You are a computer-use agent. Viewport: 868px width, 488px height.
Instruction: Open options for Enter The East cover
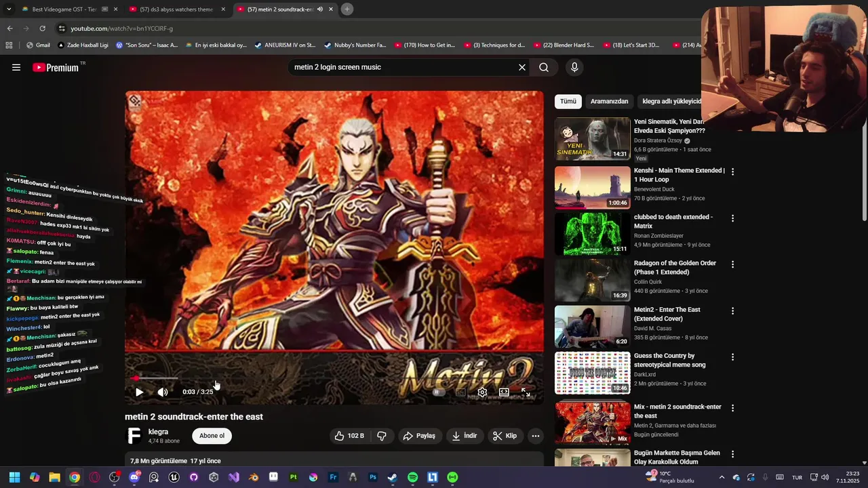(x=732, y=311)
